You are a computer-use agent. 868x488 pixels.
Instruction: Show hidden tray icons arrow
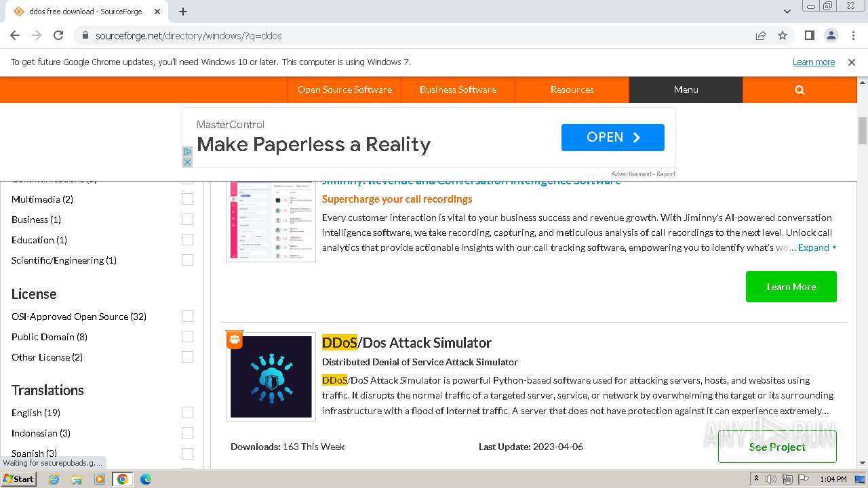click(x=756, y=479)
